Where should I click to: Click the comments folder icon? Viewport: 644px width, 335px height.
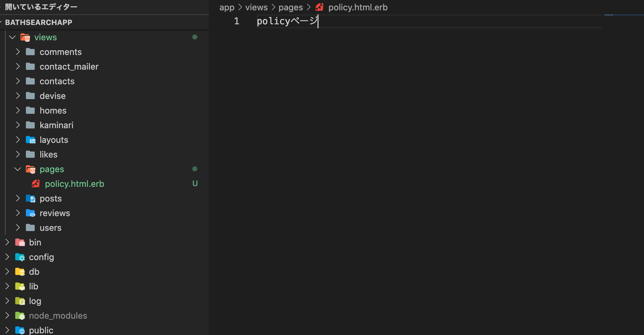30,52
